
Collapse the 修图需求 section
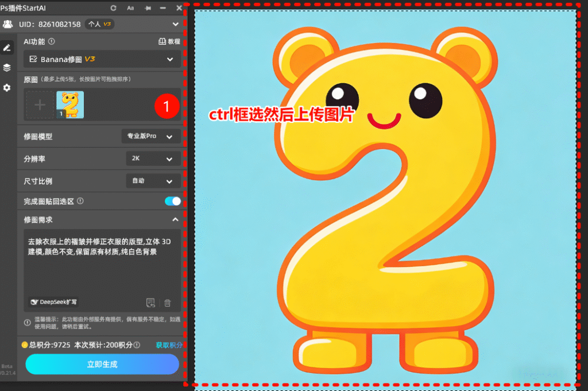click(175, 219)
